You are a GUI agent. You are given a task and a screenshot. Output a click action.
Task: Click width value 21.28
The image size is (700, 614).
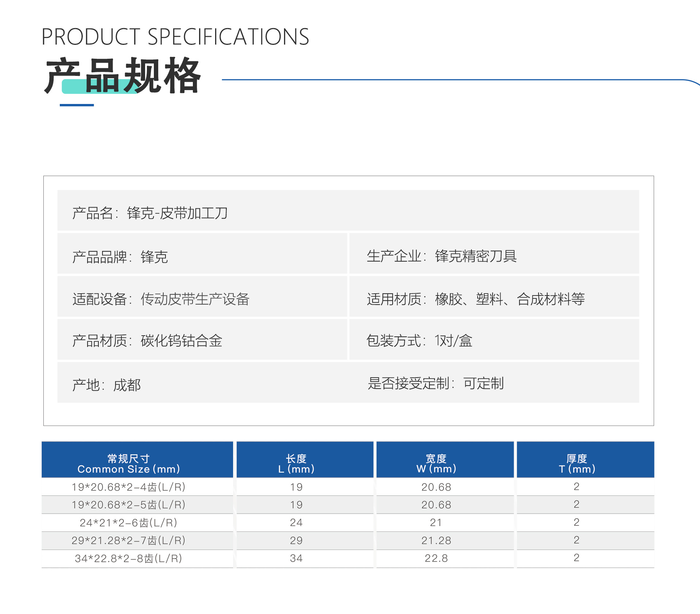coord(436,541)
